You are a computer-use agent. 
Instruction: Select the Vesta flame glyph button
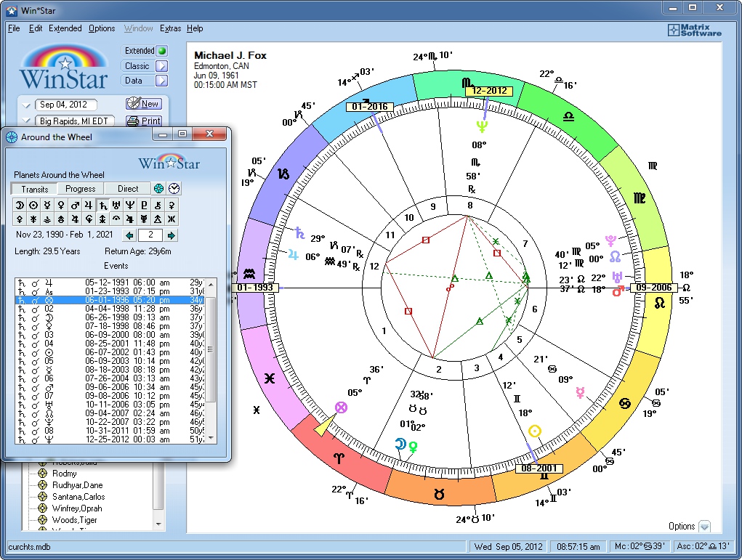coord(47,219)
